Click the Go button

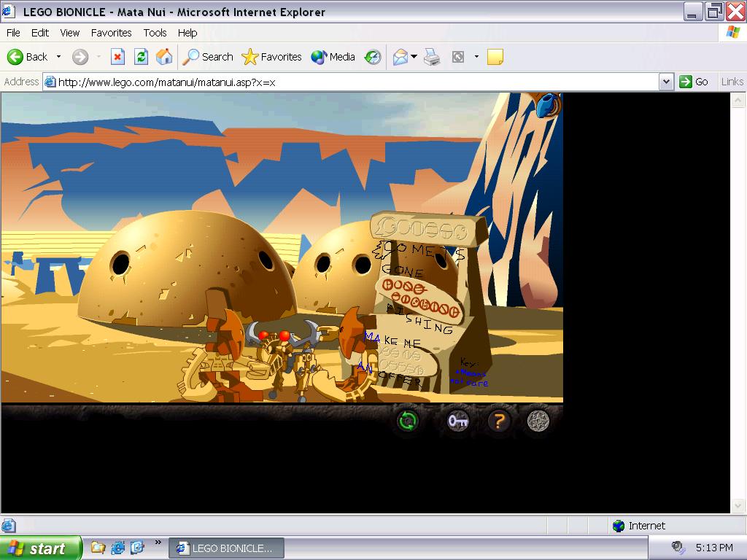(694, 82)
